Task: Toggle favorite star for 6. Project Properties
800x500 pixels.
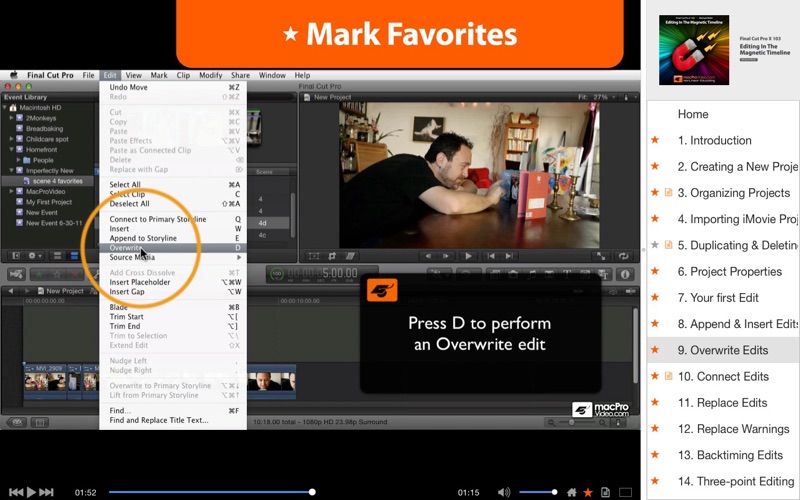Action: (655, 271)
